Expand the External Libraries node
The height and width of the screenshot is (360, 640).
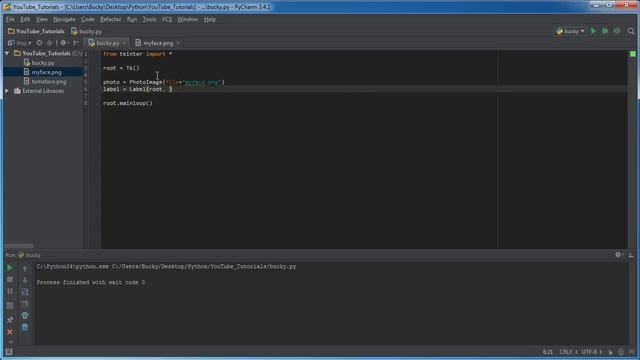[x=7, y=91]
